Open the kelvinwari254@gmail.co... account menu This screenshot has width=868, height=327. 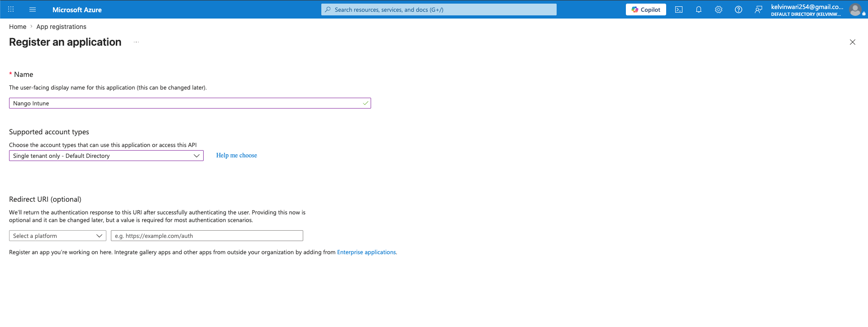click(807, 9)
